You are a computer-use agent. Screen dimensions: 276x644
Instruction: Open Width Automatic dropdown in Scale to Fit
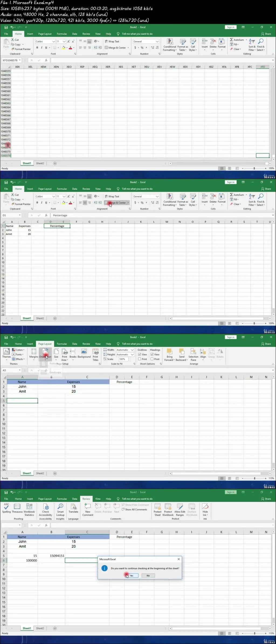(x=132, y=350)
